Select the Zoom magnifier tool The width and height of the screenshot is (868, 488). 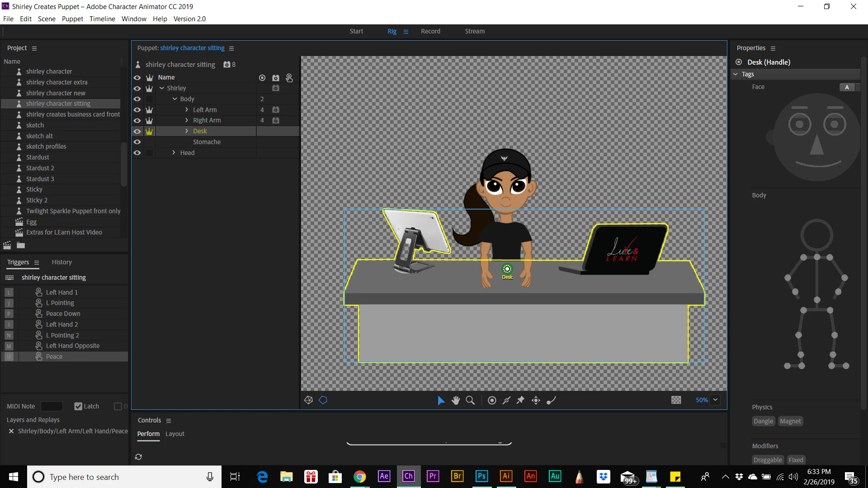[470, 400]
